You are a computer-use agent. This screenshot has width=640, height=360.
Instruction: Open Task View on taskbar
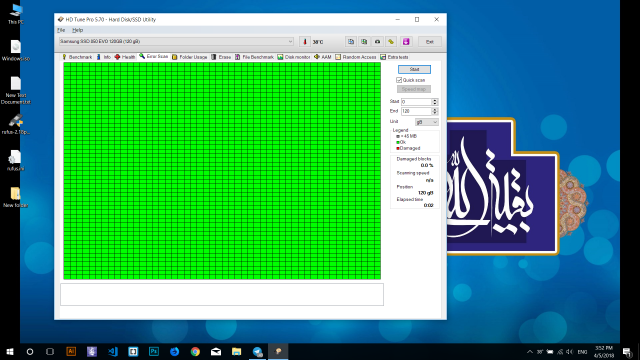coord(50,351)
